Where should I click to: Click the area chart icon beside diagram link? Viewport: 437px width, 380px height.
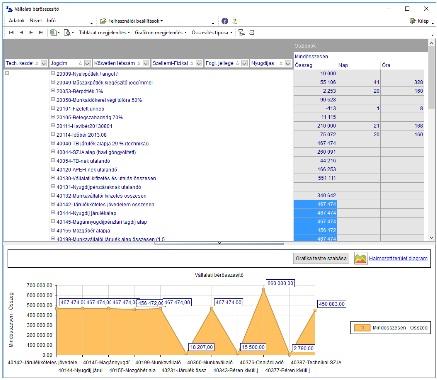coord(360,258)
